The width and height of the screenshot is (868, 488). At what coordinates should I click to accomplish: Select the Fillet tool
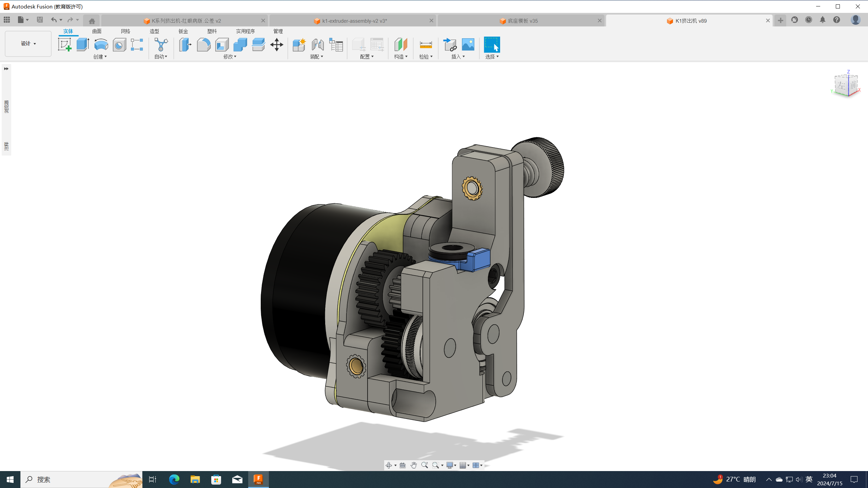point(203,44)
